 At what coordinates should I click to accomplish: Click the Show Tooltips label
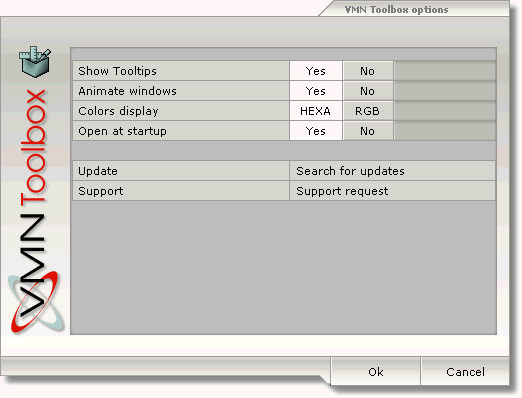click(x=117, y=71)
